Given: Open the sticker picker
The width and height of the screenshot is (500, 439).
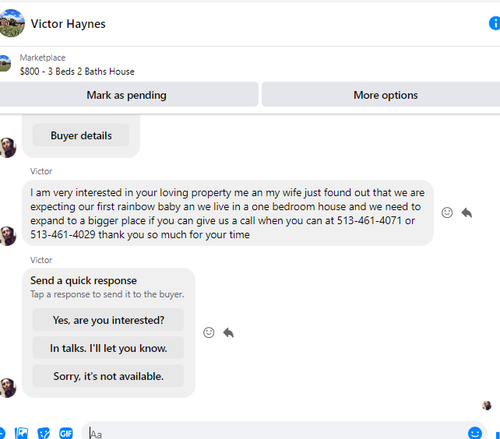Looking at the screenshot, I should point(44,433).
